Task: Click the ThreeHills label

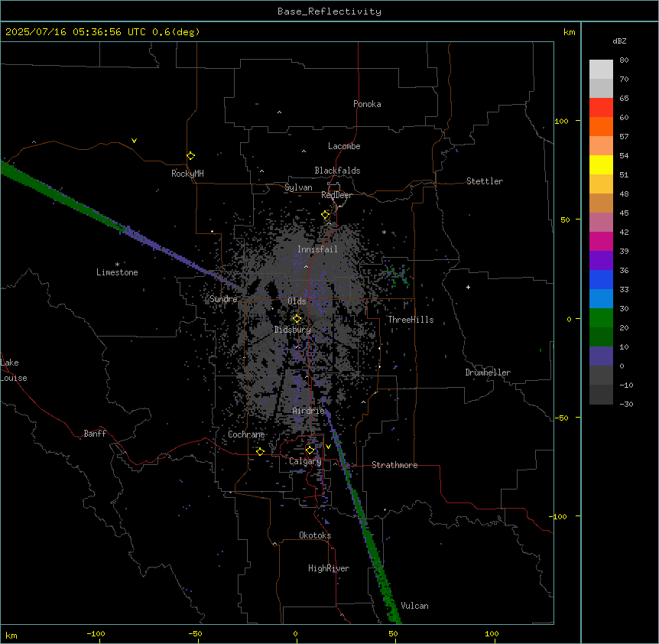Action: point(411,320)
